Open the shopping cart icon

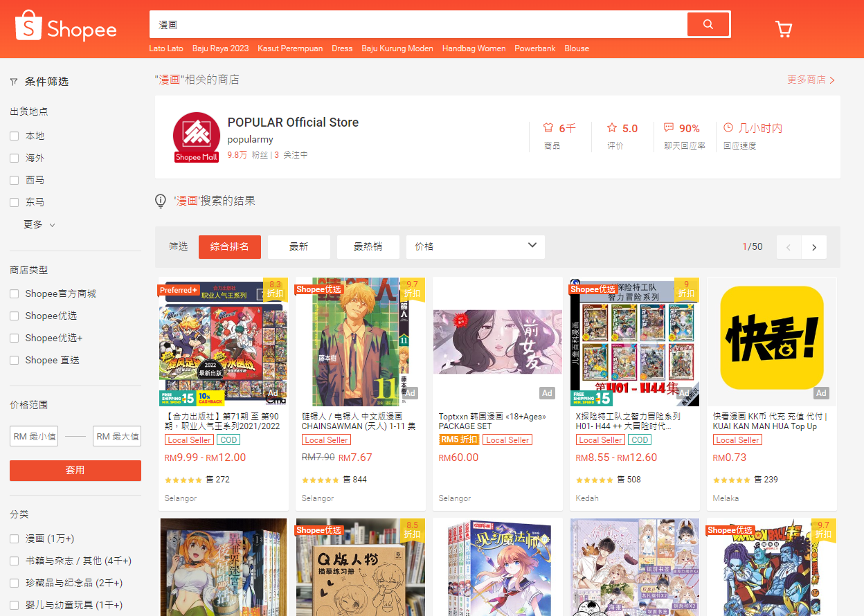783,29
